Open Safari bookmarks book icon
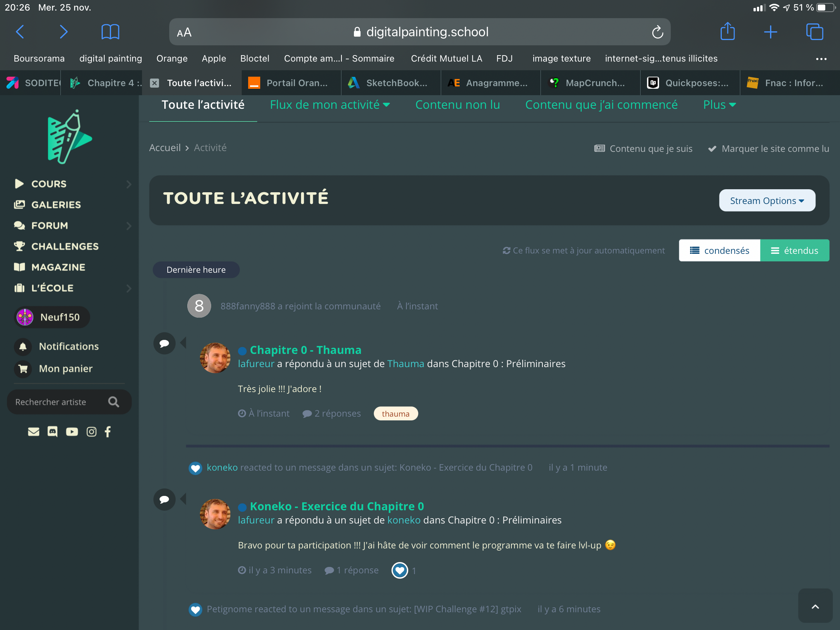The width and height of the screenshot is (840, 630). (110, 32)
